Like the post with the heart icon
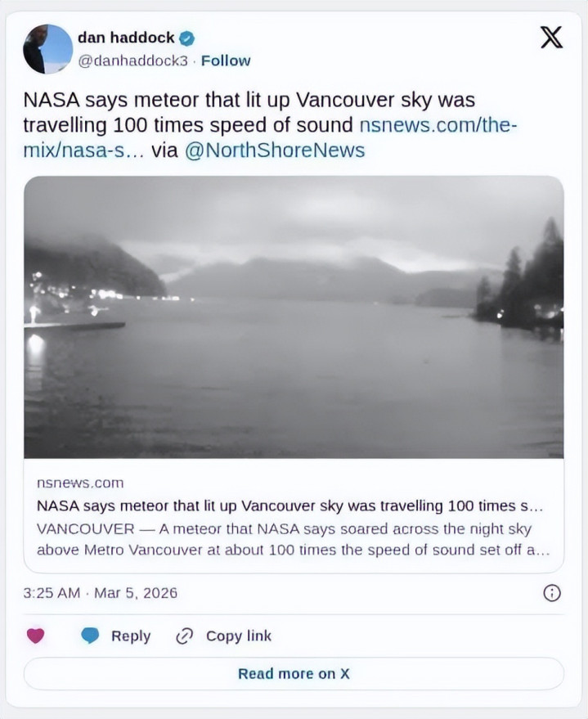 pyautogui.click(x=35, y=636)
